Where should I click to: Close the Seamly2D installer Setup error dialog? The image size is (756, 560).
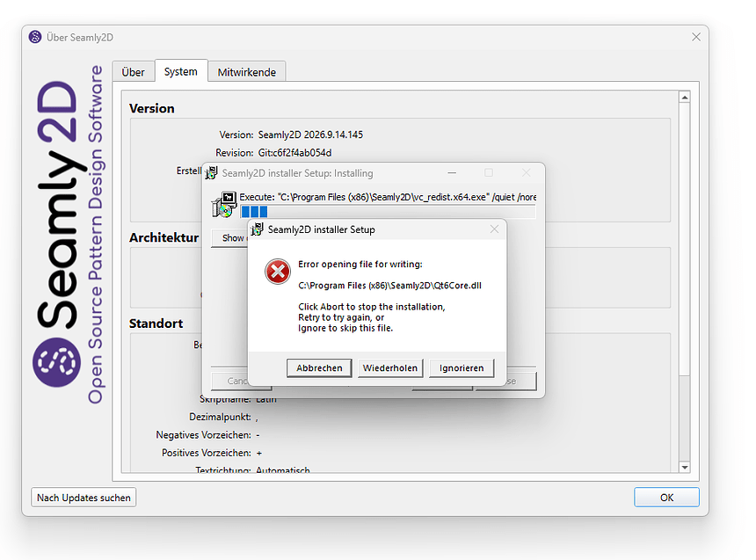tap(494, 229)
